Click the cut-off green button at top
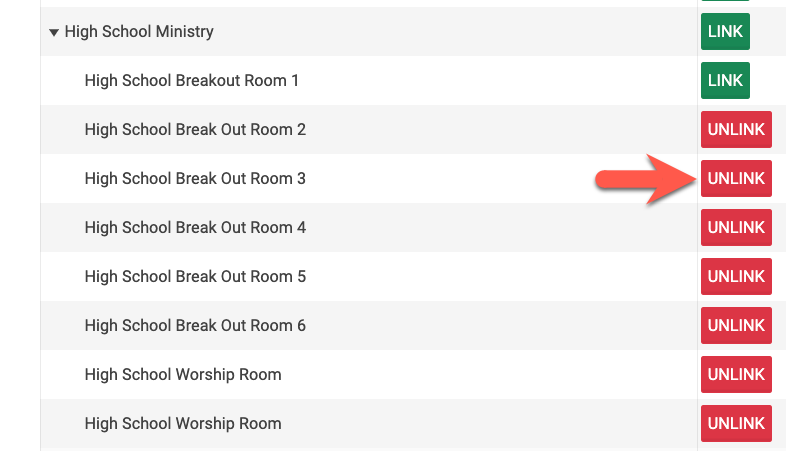Screen dimensions: 786x451 [725, 2]
